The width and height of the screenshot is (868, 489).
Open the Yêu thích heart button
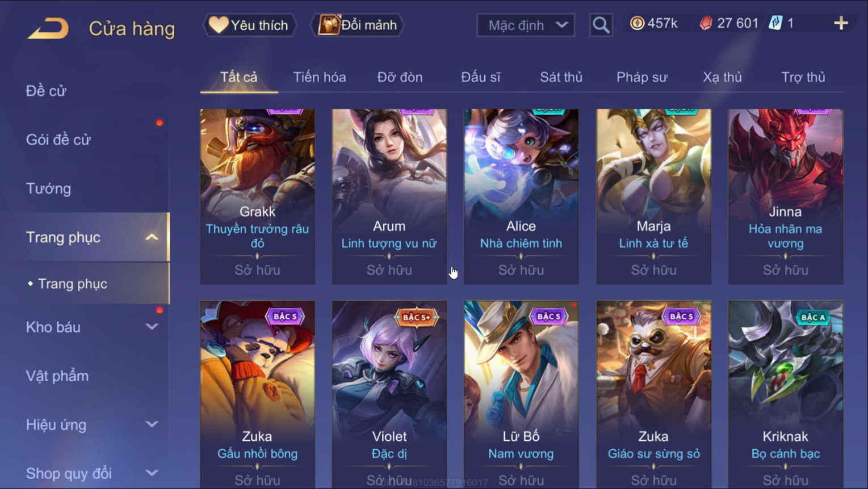click(x=249, y=25)
